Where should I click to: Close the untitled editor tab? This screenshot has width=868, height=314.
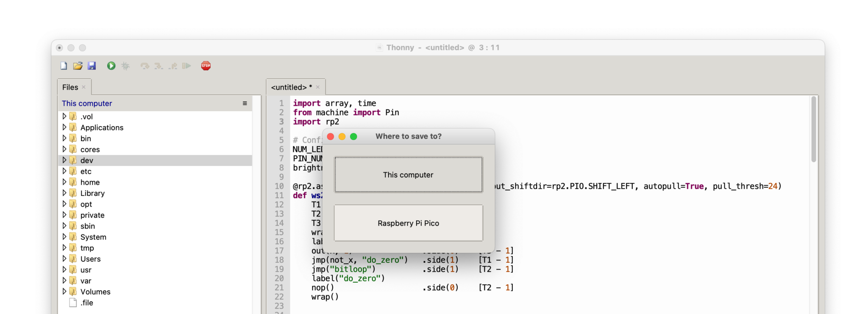point(318,87)
